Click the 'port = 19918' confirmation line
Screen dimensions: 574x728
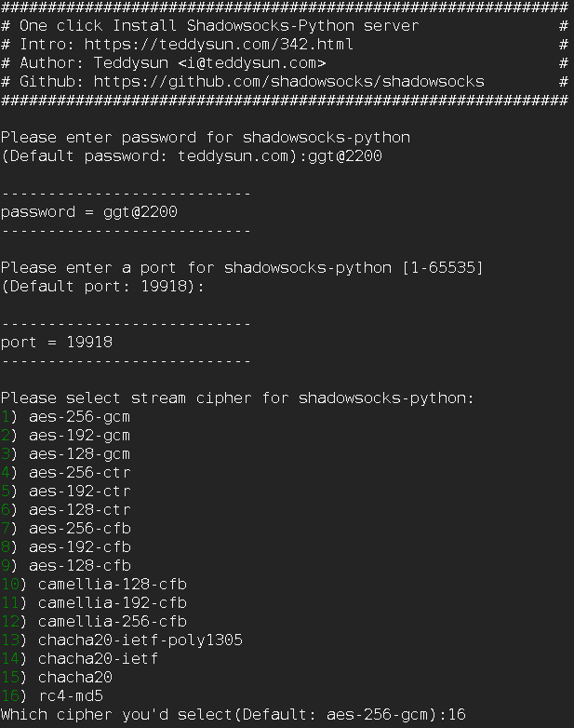click(x=57, y=343)
